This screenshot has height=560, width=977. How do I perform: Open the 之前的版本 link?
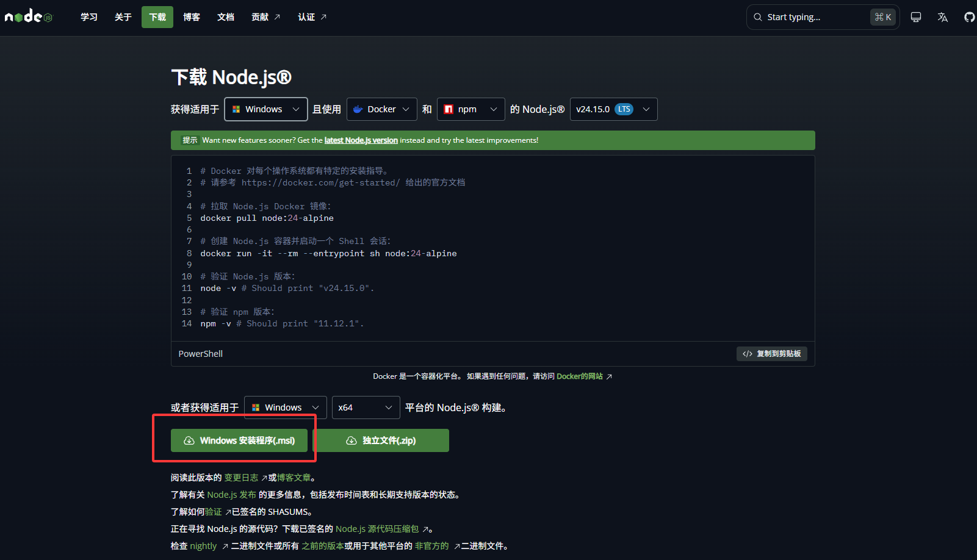323,546
